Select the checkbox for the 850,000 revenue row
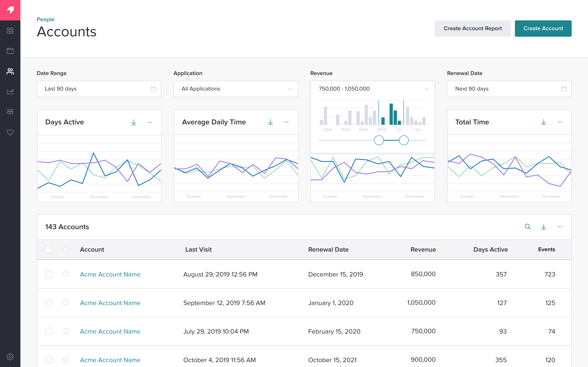This screenshot has width=588, height=367. click(49, 274)
